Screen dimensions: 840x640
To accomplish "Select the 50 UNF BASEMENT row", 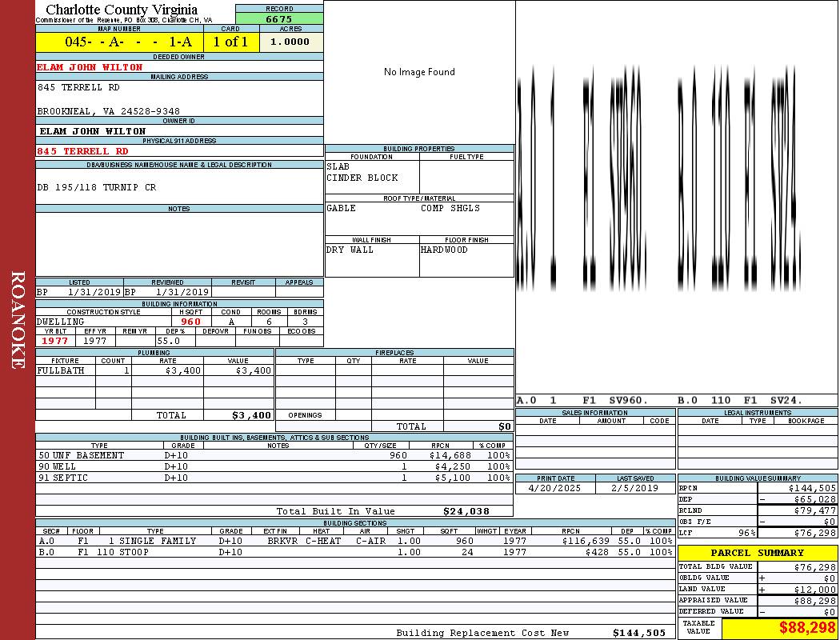I will pos(274,456).
